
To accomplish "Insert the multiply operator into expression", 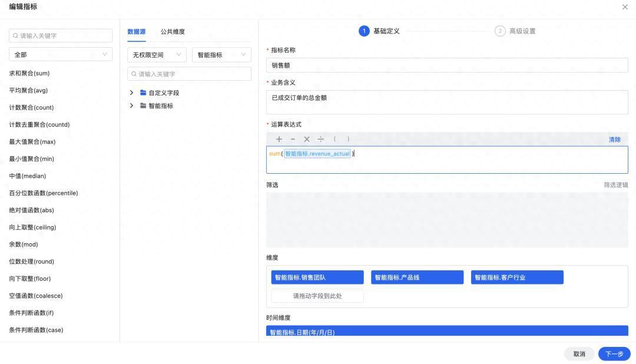I will click(x=307, y=139).
